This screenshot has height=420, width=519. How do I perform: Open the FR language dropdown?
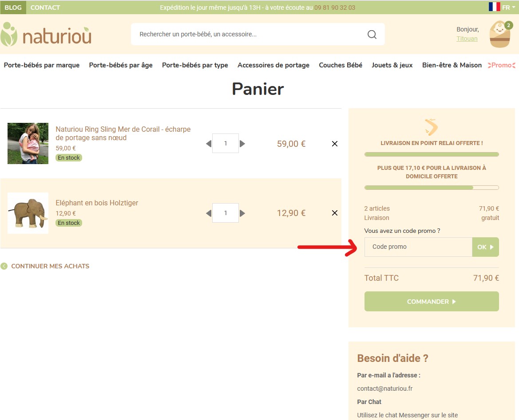tap(508, 7)
